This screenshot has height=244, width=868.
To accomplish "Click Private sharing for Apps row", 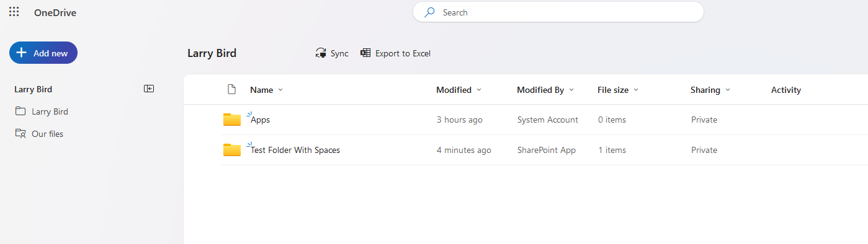I will point(704,120).
